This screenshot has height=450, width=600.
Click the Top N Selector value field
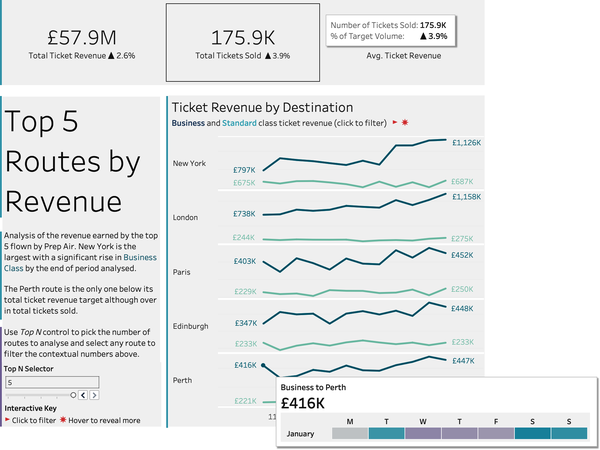click(x=51, y=382)
